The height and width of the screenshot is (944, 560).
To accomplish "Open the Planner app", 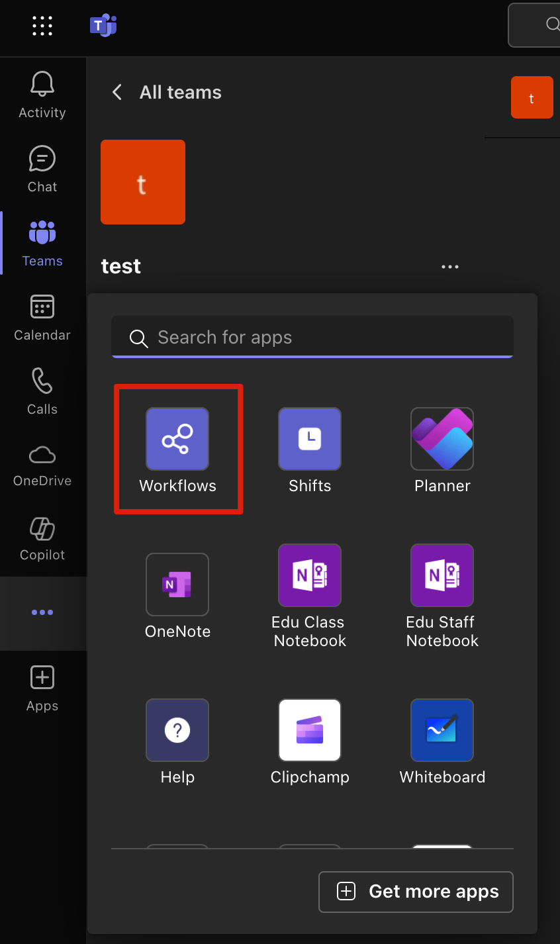I will (442, 450).
